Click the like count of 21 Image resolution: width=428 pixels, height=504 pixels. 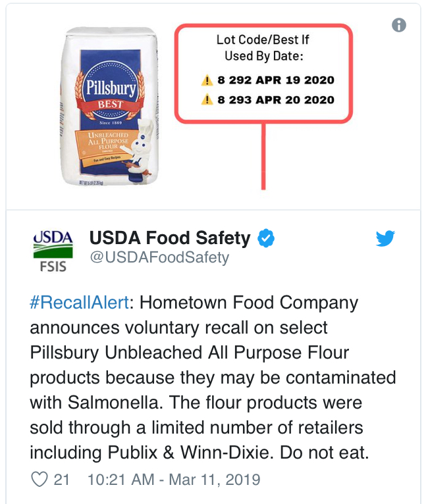click(x=61, y=480)
